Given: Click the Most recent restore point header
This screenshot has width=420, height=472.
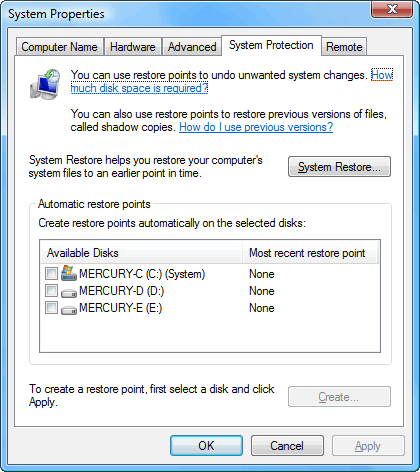Looking at the screenshot, I should click(310, 253).
